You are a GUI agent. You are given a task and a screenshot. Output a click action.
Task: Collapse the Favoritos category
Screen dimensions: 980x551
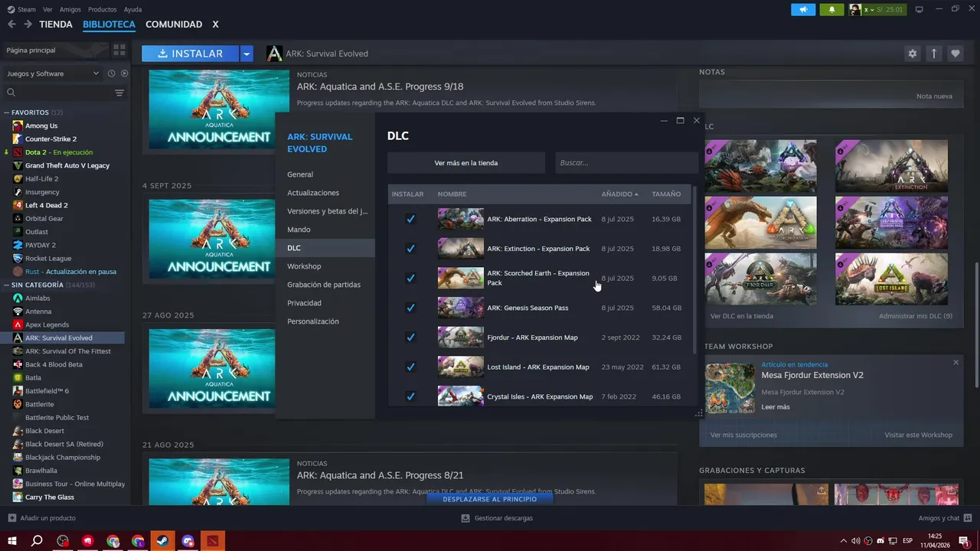[8, 112]
